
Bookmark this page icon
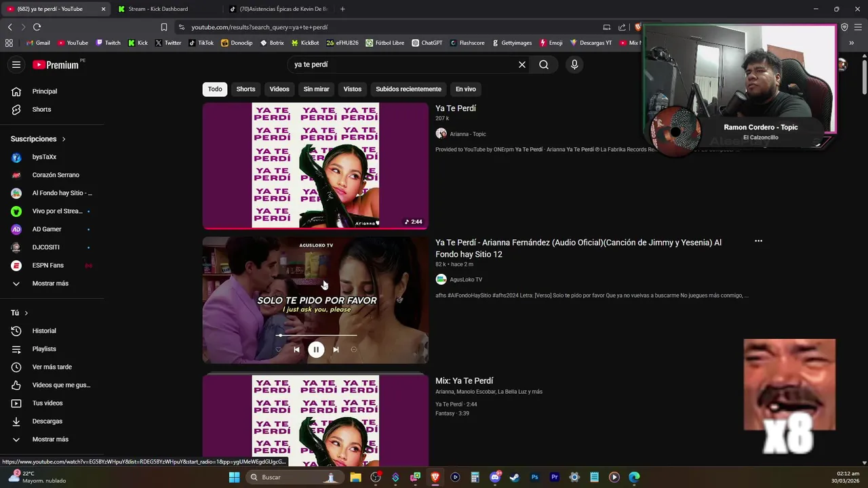tap(164, 27)
